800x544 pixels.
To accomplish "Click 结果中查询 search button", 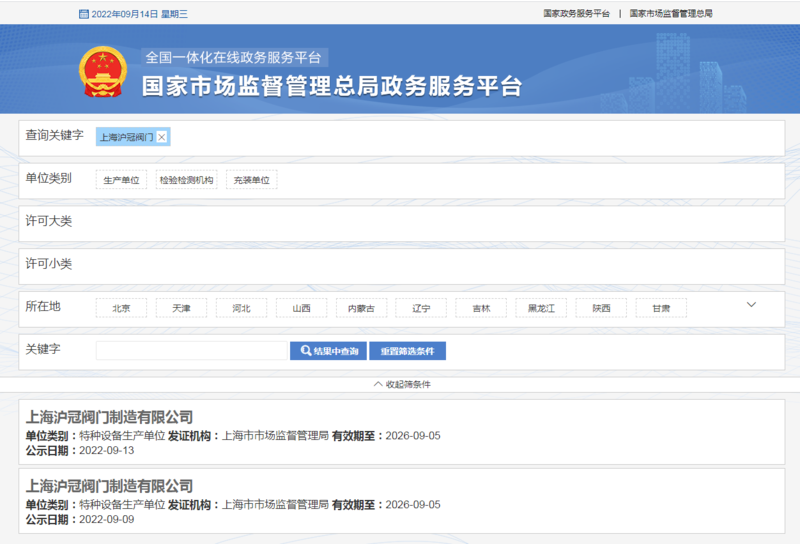I will click(x=328, y=351).
